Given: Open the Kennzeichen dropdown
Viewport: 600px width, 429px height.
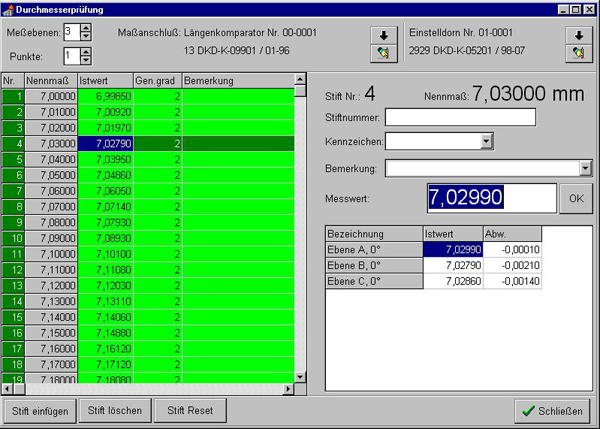Looking at the screenshot, I should point(486,141).
